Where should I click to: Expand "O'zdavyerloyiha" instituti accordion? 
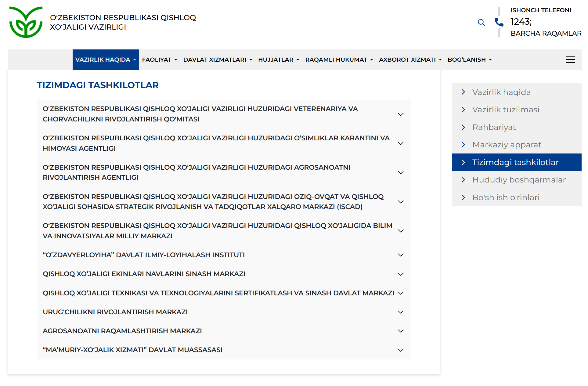click(401, 255)
